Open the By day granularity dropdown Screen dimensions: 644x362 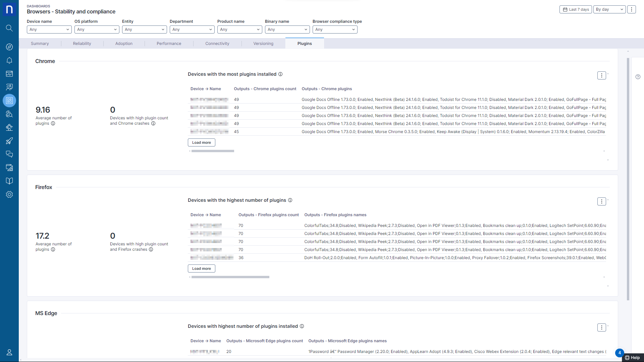[x=609, y=9]
